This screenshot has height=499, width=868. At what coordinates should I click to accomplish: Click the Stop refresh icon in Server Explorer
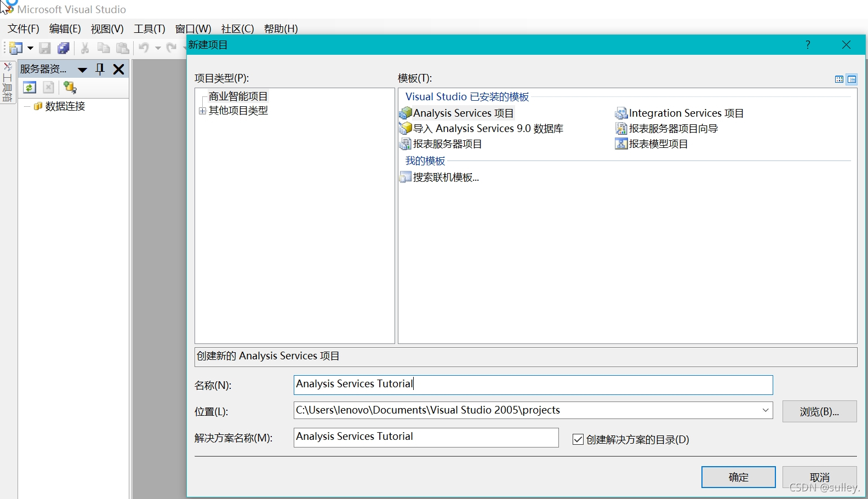[49, 88]
